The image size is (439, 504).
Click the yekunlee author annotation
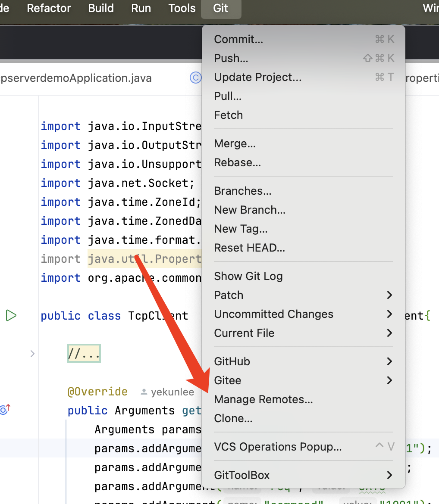(168, 392)
